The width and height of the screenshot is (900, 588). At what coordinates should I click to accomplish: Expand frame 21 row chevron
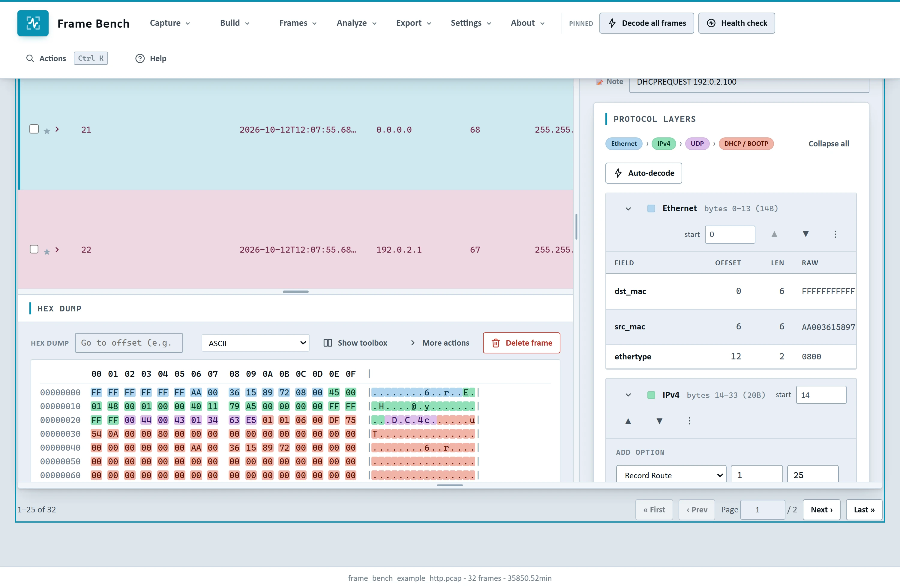click(57, 129)
